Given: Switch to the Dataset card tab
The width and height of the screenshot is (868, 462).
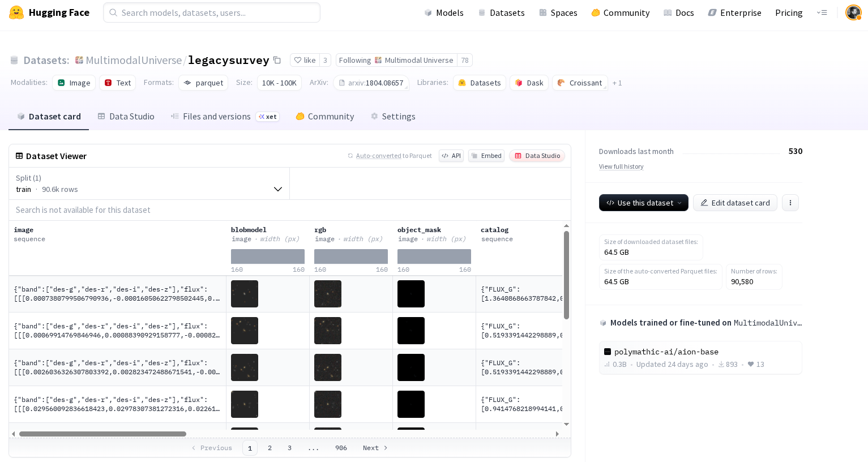Looking at the screenshot, I should pyautogui.click(x=49, y=116).
